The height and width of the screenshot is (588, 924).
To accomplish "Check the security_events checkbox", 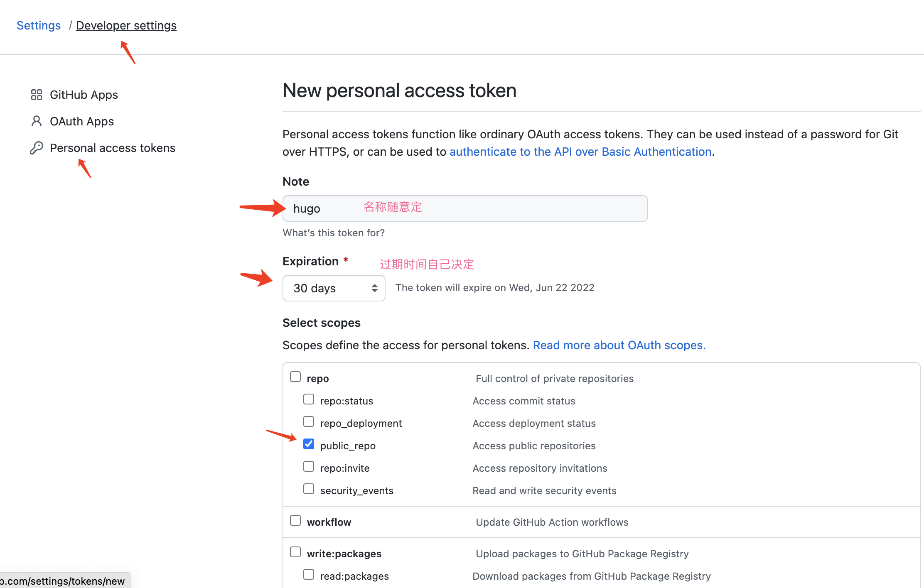I will click(x=309, y=489).
